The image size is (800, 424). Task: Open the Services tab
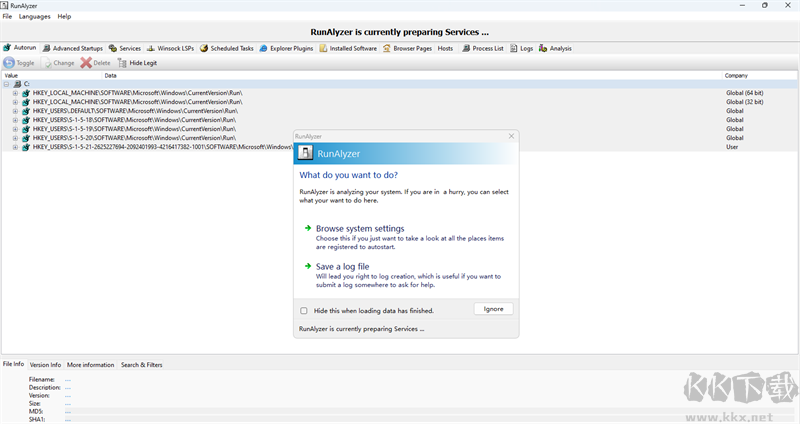click(125, 48)
